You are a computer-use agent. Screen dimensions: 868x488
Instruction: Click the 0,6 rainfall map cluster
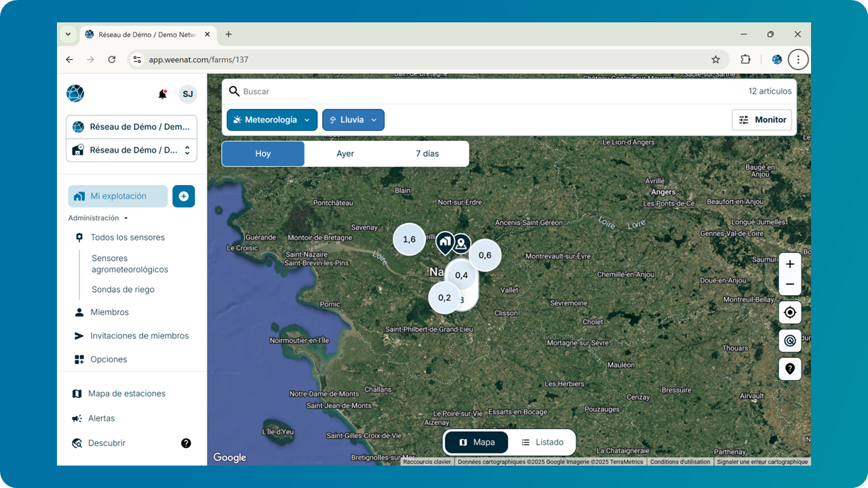pyautogui.click(x=485, y=256)
